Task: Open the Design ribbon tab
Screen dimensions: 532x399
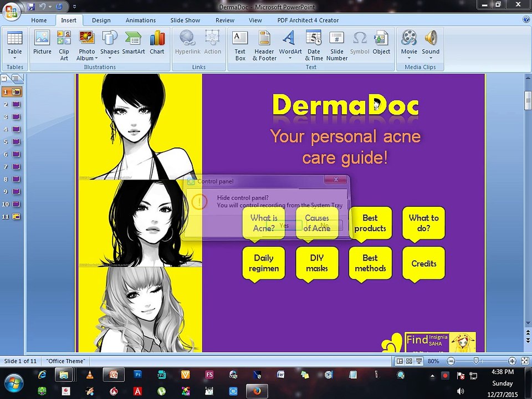Action: click(x=101, y=20)
